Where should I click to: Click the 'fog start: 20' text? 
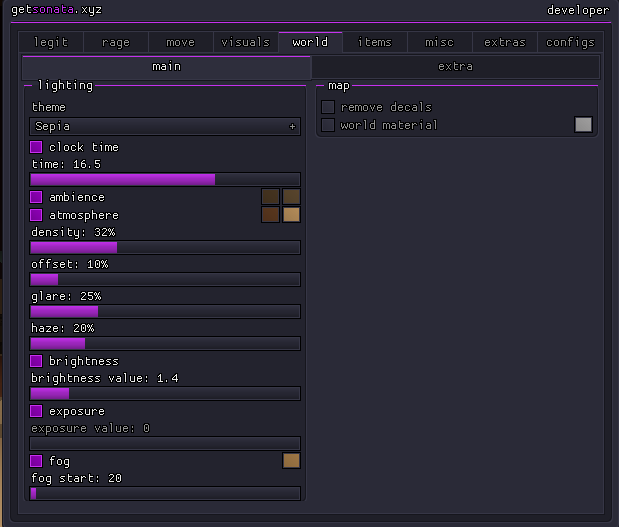coord(76,478)
